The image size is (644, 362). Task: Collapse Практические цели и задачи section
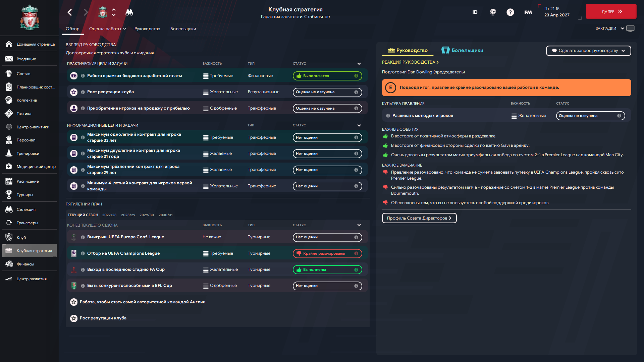point(359,64)
